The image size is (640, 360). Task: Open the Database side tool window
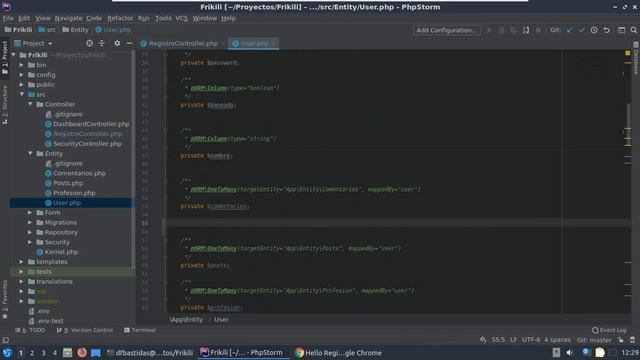click(636, 58)
